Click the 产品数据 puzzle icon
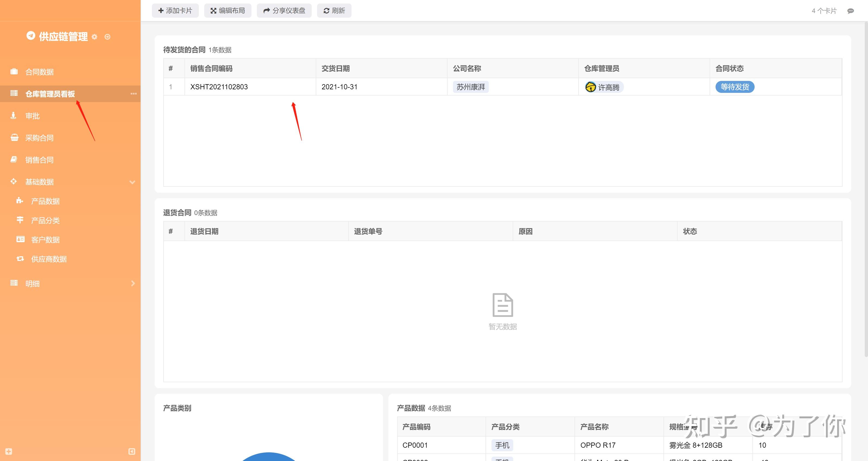Screen dimensions: 868x461 (x=20, y=201)
